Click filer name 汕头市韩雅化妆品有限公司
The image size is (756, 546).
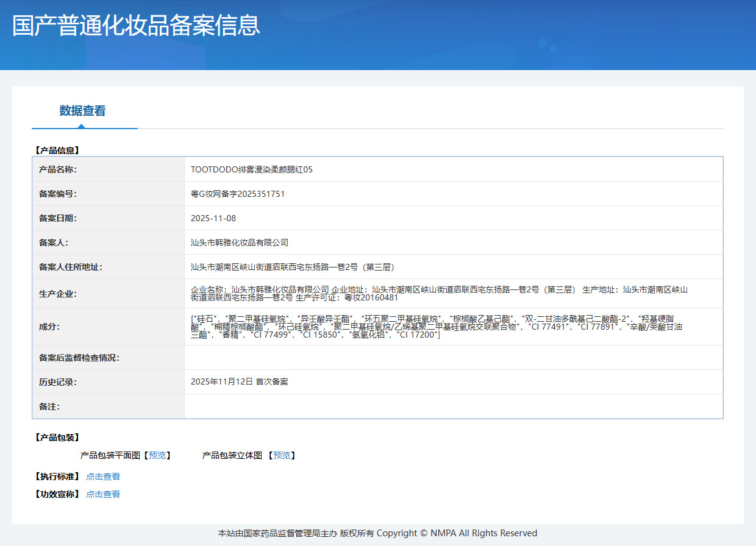coord(240,243)
